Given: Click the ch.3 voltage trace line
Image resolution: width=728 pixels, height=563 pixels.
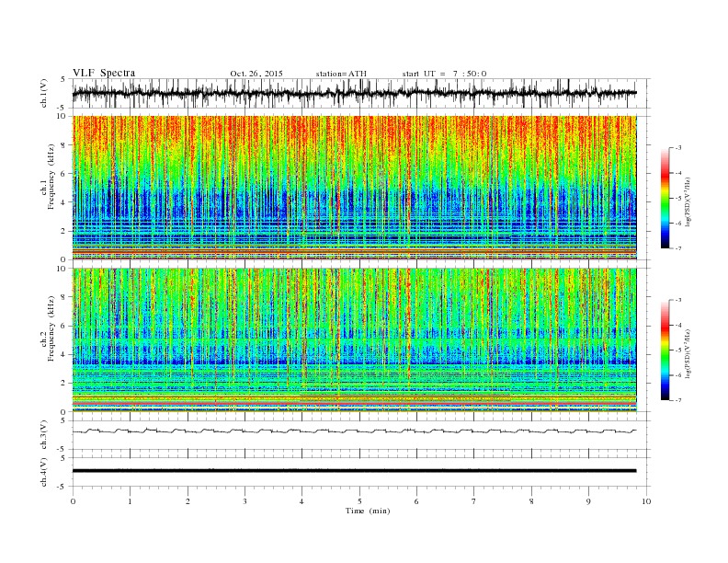Looking at the screenshot, I should click(x=354, y=431).
